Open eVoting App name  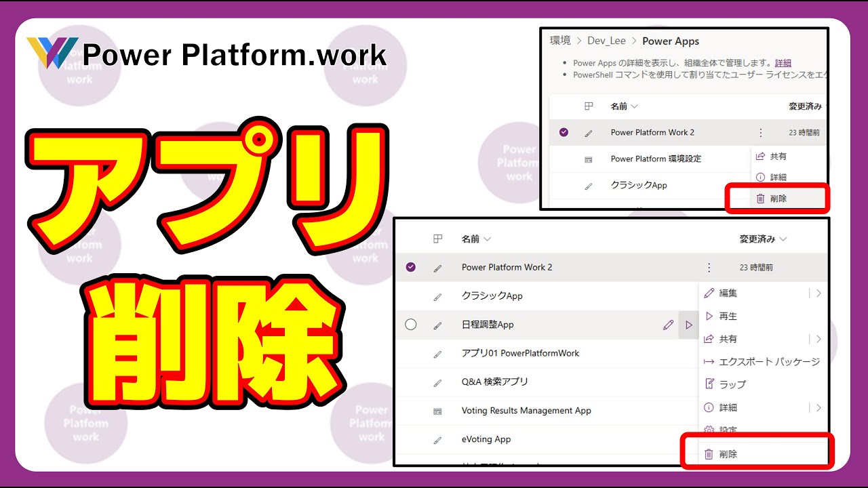point(486,439)
